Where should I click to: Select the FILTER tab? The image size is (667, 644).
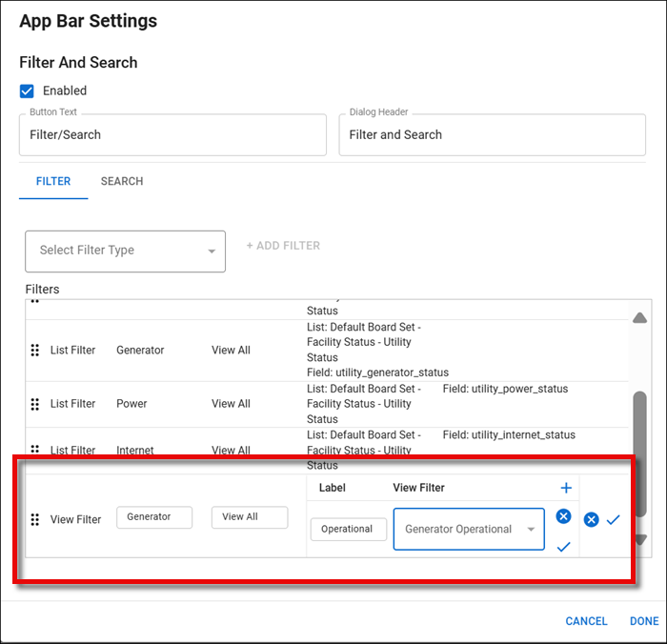[x=53, y=181]
